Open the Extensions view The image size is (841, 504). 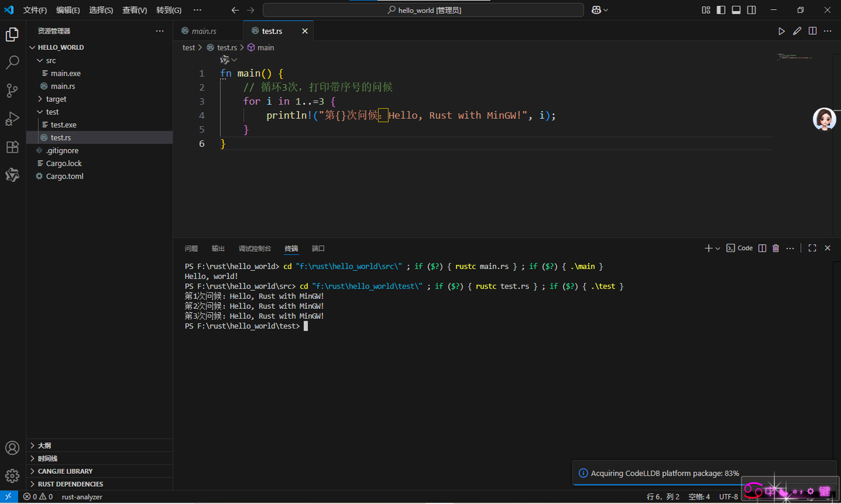pyautogui.click(x=12, y=147)
